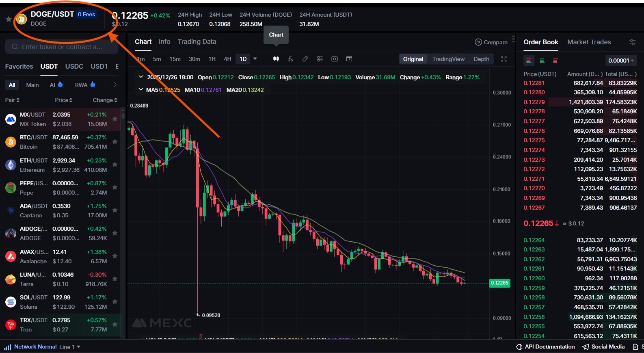Click the Compare button
The height and width of the screenshot is (353, 644).
tap(491, 42)
